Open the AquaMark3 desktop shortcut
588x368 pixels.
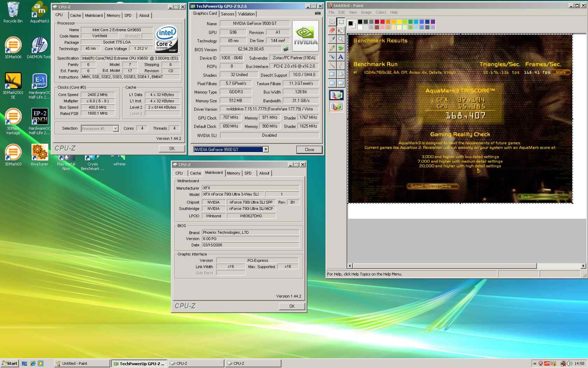[40, 12]
